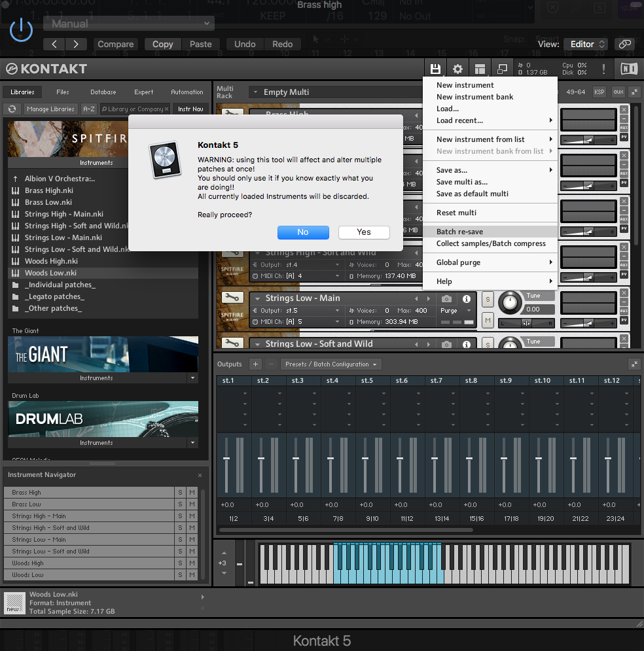The image size is (644, 651).
Task: Open wrench edit icon for Strings Low - Soft and Wild
Action: [x=232, y=343]
